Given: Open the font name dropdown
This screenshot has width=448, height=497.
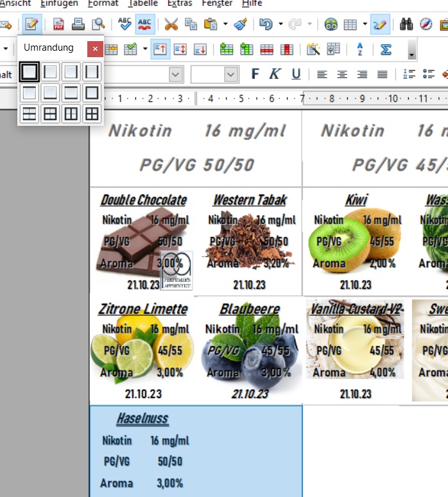Looking at the screenshot, I should [175, 74].
